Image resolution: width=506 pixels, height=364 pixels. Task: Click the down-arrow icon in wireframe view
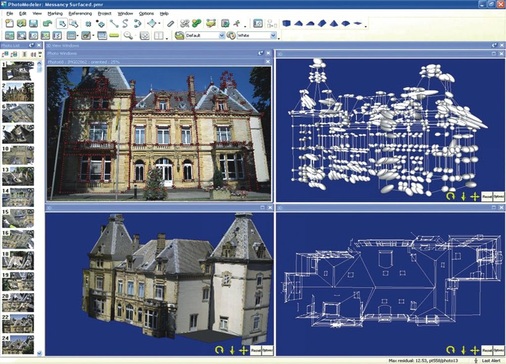click(463, 350)
